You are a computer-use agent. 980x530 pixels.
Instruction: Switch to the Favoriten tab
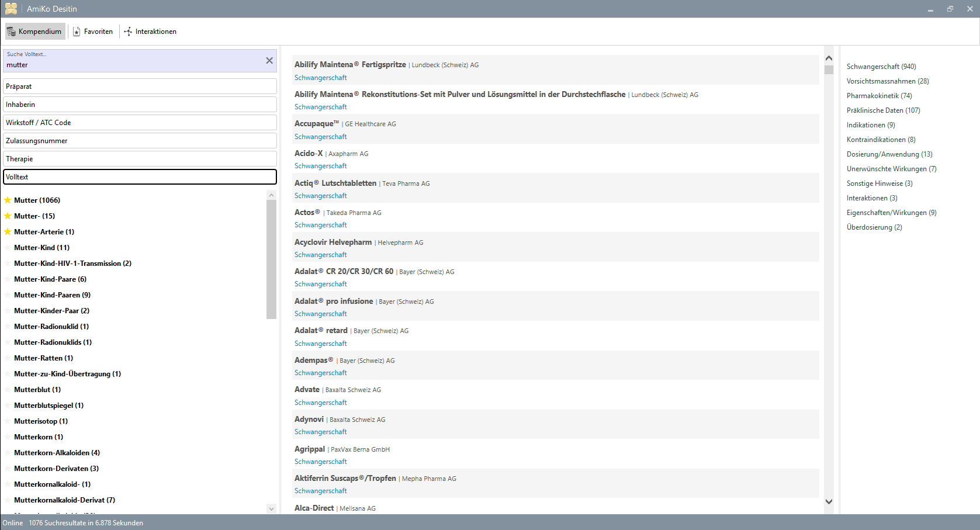[x=93, y=31]
